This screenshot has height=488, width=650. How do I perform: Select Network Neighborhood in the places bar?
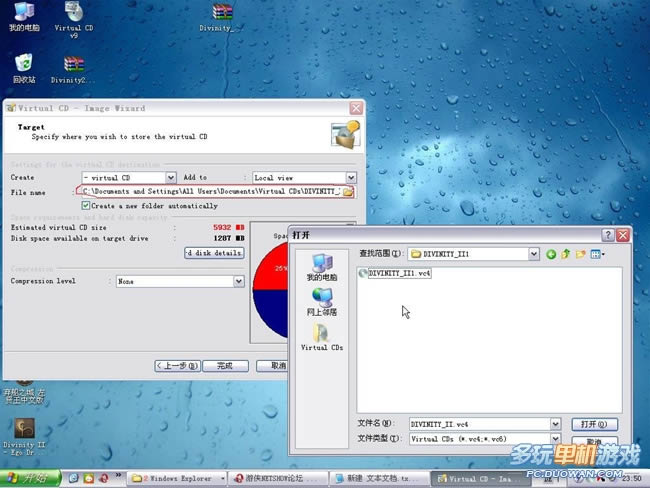pyautogui.click(x=322, y=302)
